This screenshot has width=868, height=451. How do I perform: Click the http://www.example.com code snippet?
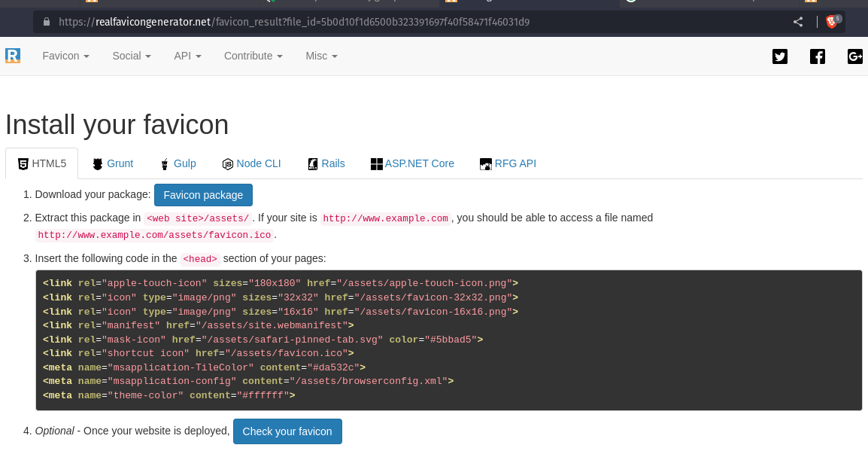click(x=385, y=218)
